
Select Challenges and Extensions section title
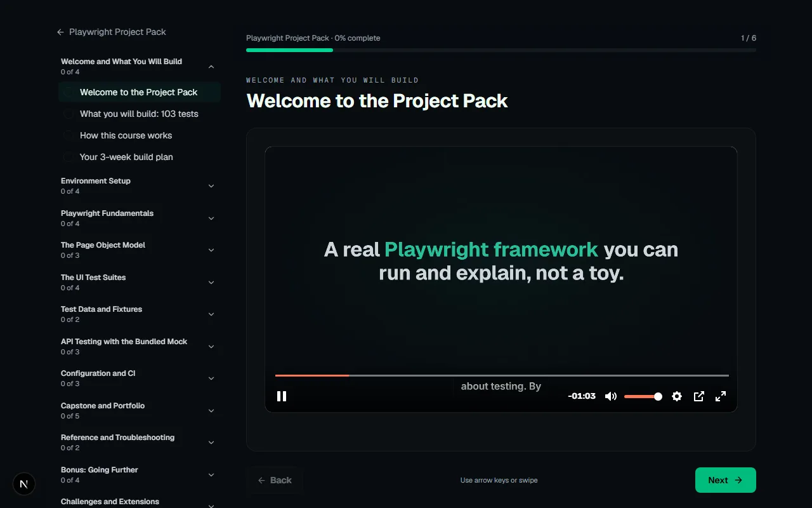point(110,502)
